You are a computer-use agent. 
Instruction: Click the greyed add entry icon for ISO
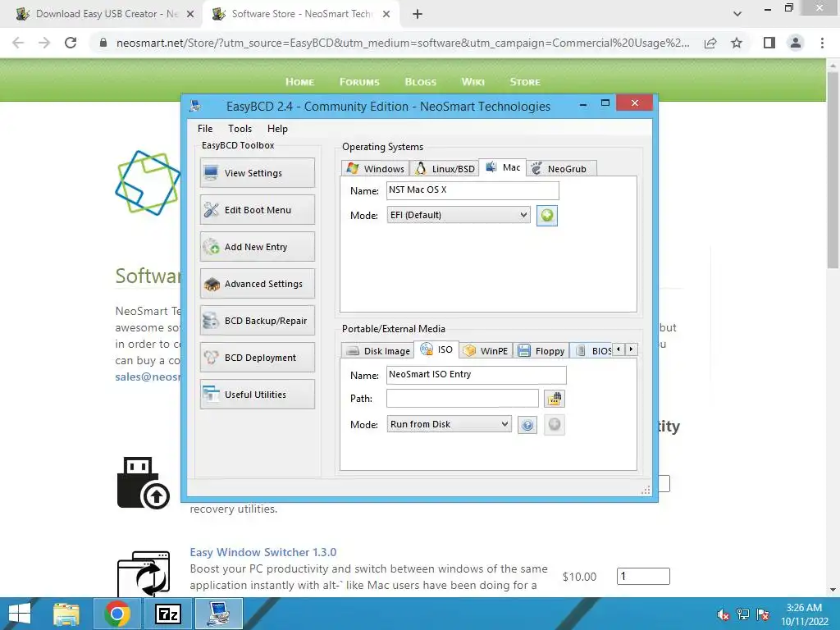[555, 425]
